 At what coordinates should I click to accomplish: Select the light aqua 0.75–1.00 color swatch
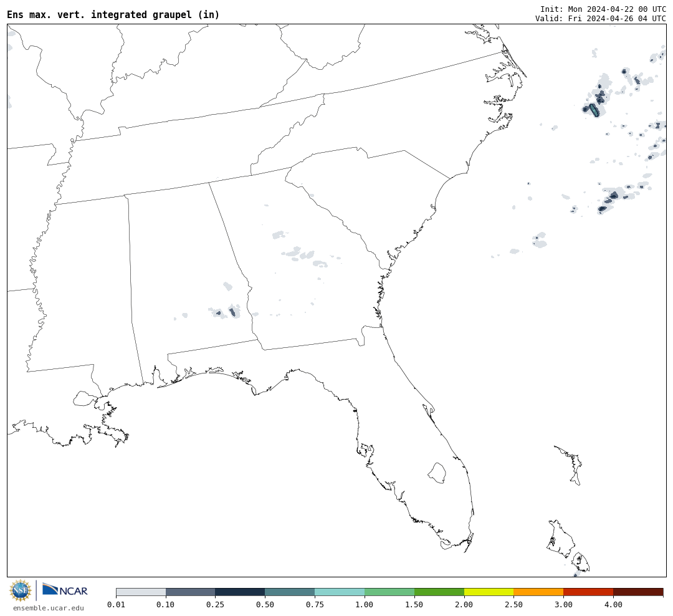click(x=340, y=592)
